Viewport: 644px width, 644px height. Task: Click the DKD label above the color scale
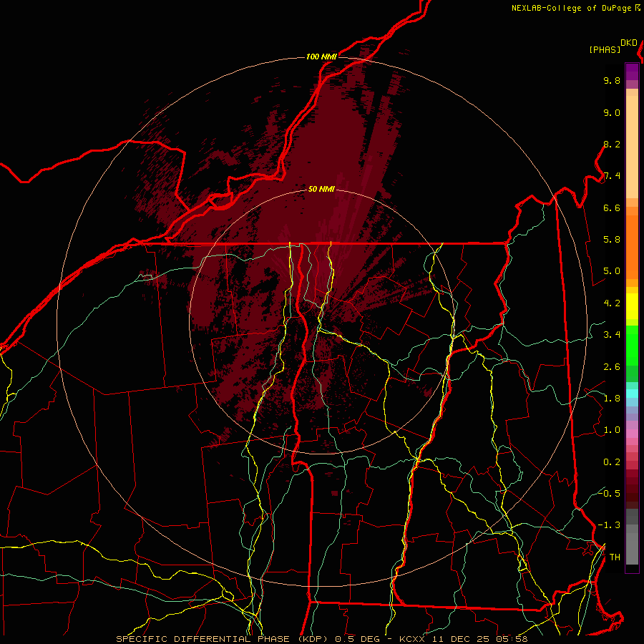click(x=629, y=43)
